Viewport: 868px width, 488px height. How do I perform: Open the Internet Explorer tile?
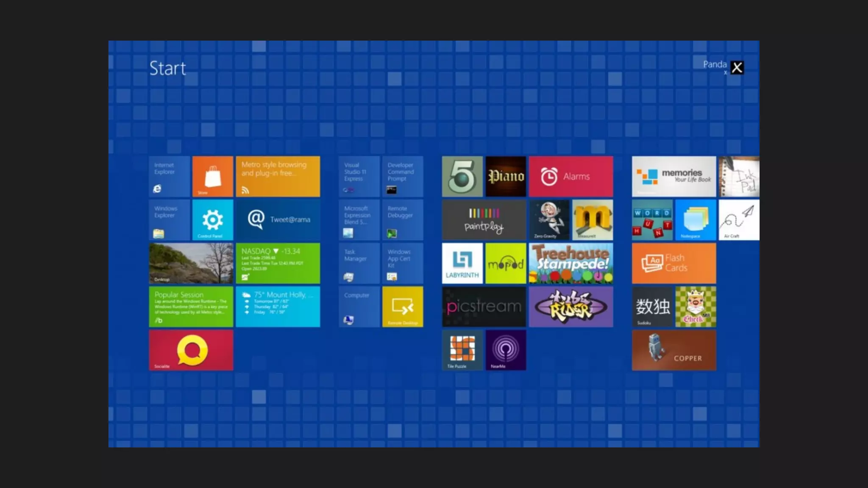[169, 176]
